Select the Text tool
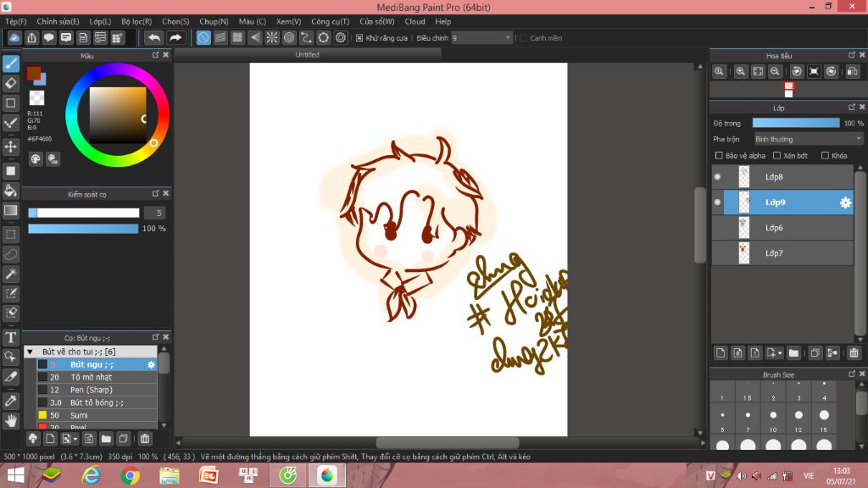This screenshot has height=488, width=868. (x=10, y=337)
